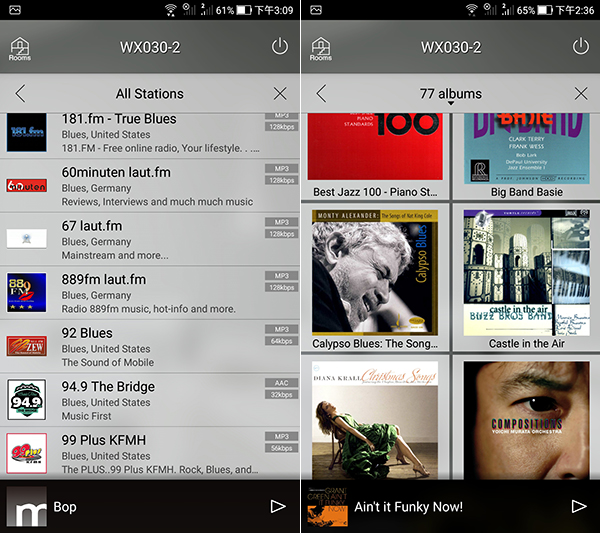Viewport: 600px width, 533px height.
Task: Tap 128kbps badge on 60minuten row
Action: pyautogui.click(x=281, y=180)
